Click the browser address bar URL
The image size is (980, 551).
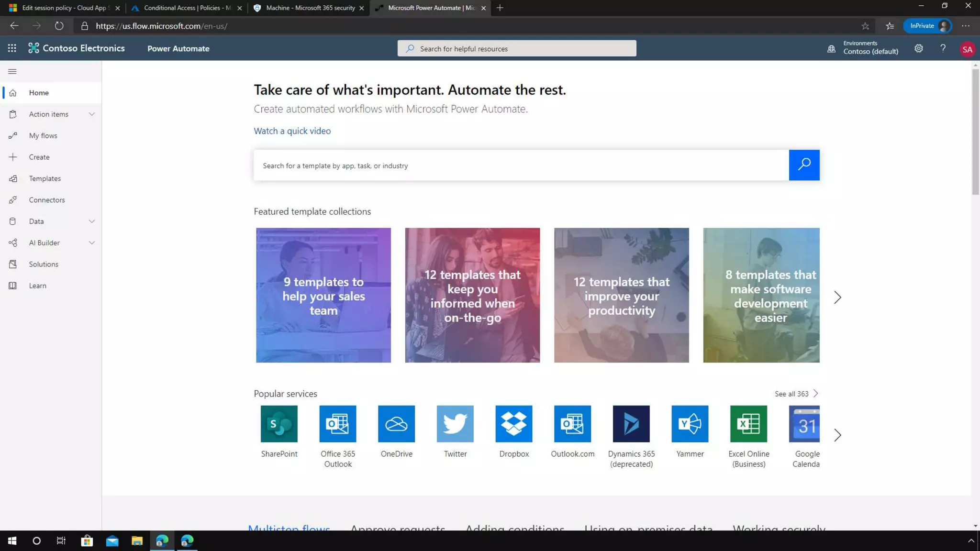tap(161, 26)
